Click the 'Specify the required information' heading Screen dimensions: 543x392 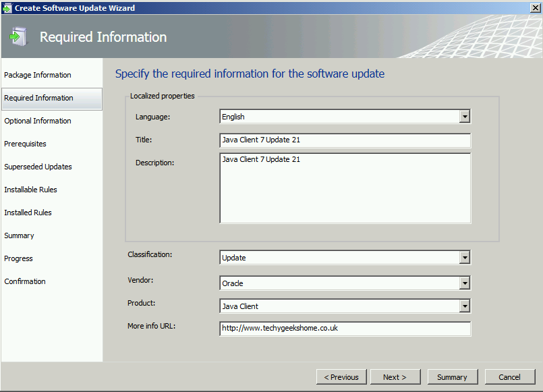(x=250, y=74)
